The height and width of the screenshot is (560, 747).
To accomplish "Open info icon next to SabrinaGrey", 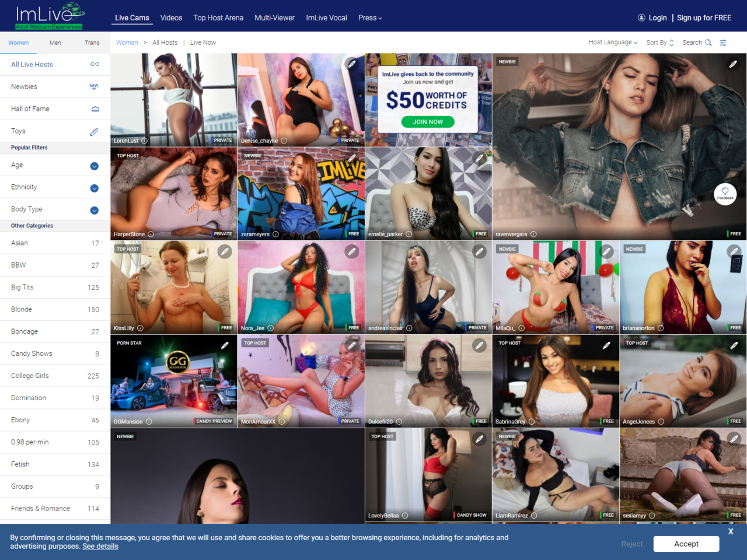I will [532, 422].
